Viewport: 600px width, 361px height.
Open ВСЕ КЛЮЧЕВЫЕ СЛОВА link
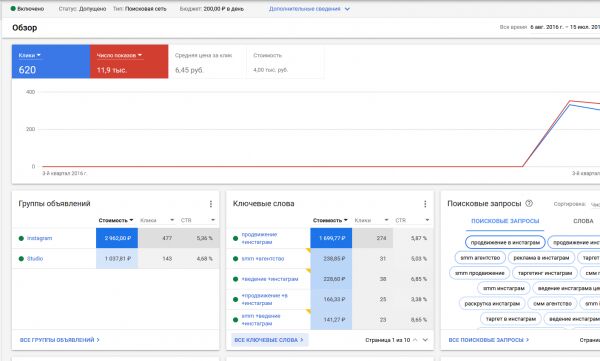[269, 340]
